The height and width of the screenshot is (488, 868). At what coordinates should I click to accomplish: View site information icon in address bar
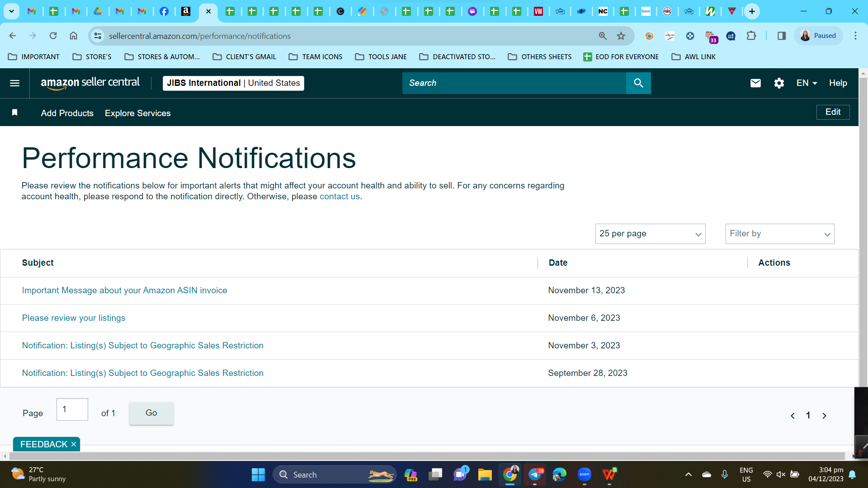click(98, 36)
